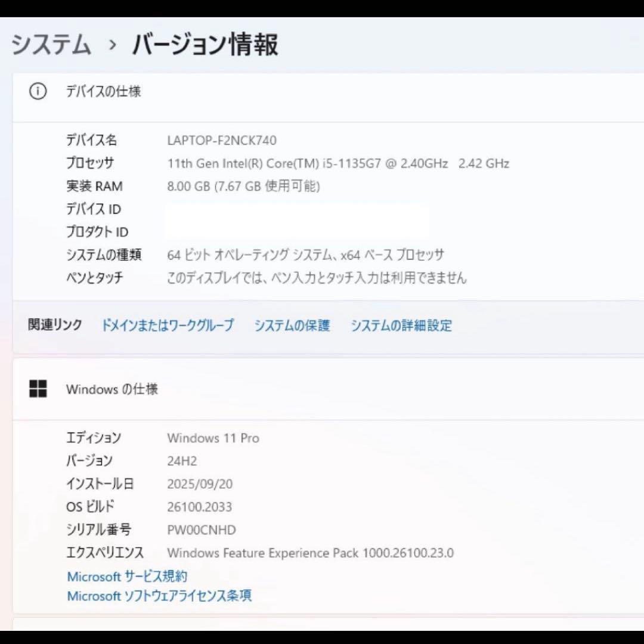This screenshot has width=644, height=644.
Task: Click the install date 2025/09/20
Action: (200, 484)
